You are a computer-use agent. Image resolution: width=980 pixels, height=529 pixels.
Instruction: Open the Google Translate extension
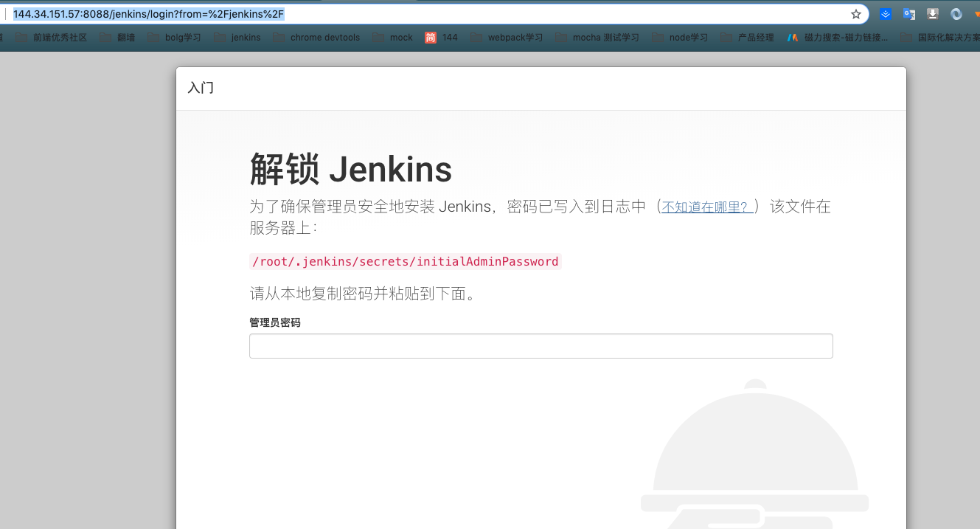(909, 13)
